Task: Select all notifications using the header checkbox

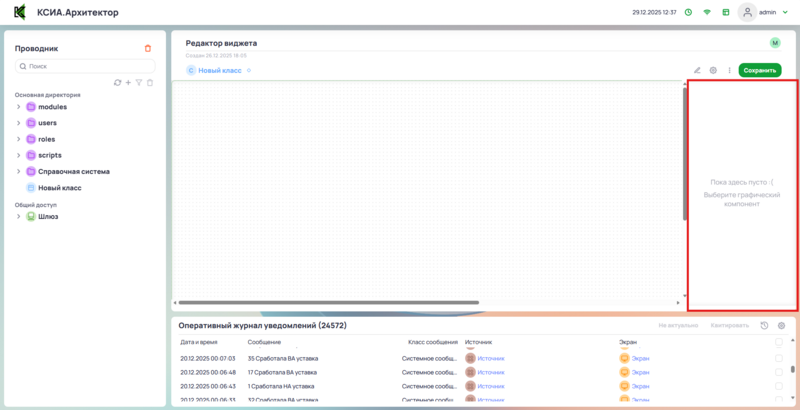Action: point(779,342)
